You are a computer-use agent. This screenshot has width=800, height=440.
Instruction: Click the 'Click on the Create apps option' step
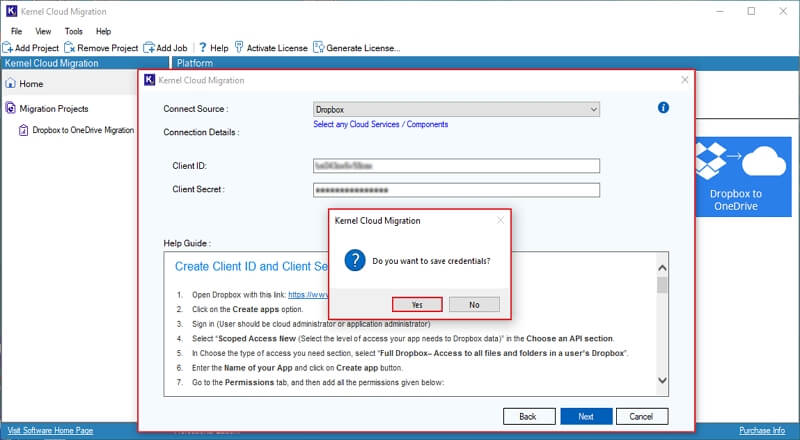[247, 309]
